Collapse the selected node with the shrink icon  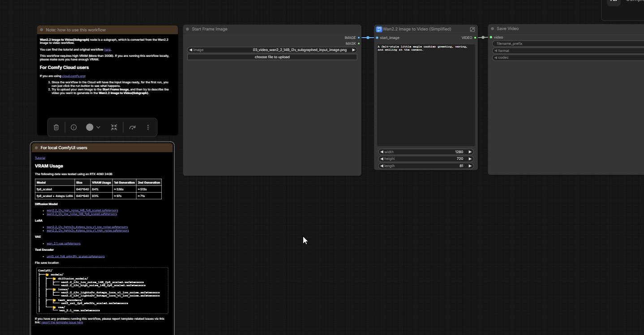tap(114, 127)
